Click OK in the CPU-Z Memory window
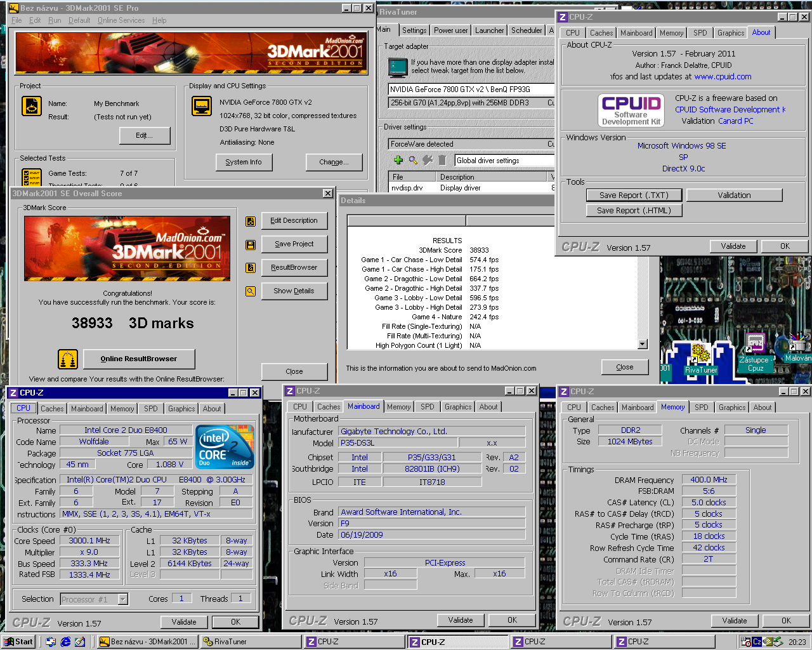This screenshot has height=650, width=812. click(786, 621)
